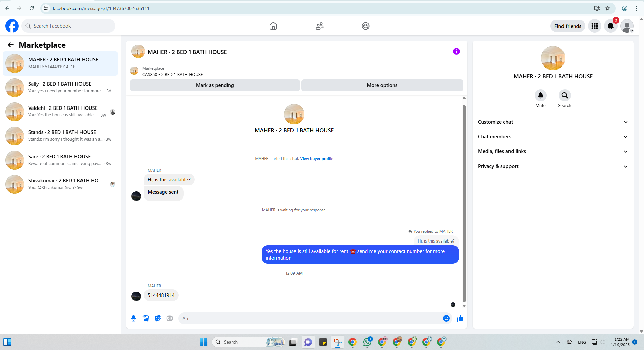
Task: Send a thumbs-up like
Action: [460, 318]
